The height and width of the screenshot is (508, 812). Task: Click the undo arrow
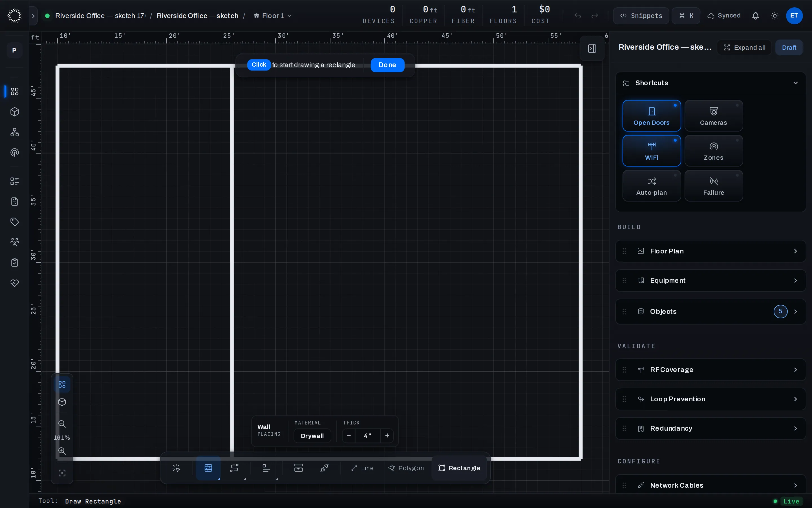pos(577,16)
